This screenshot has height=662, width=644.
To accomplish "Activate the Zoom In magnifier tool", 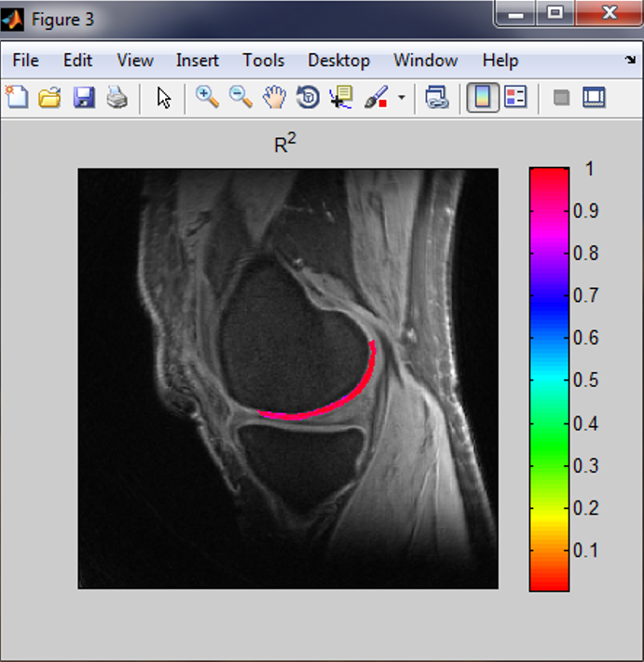I will pyautogui.click(x=207, y=97).
